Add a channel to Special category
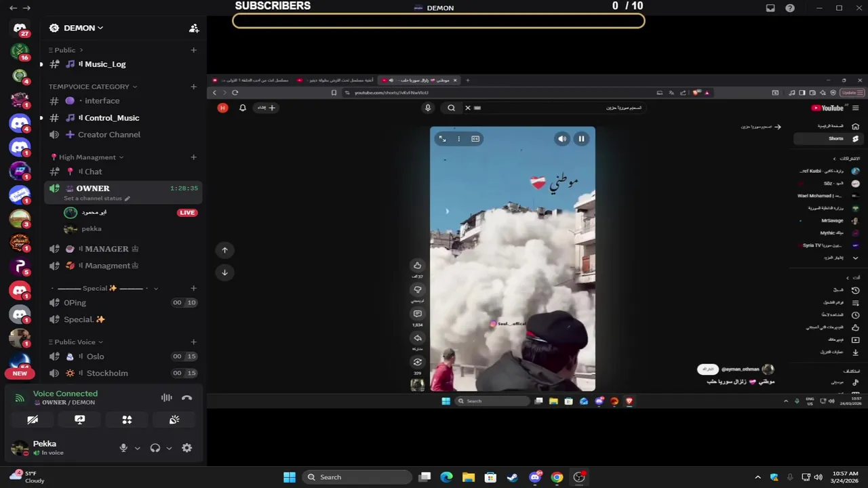This screenshot has height=488, width=868. coord(193,288)
